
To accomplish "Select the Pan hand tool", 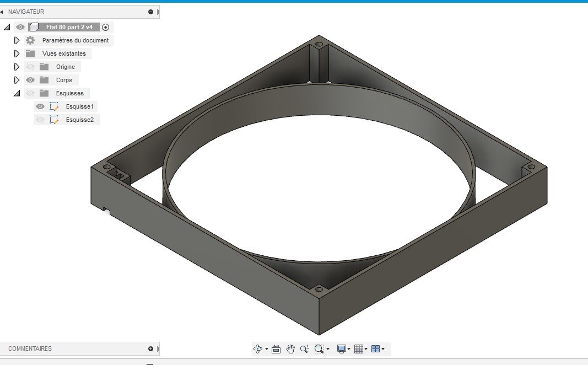I will 290,349.
